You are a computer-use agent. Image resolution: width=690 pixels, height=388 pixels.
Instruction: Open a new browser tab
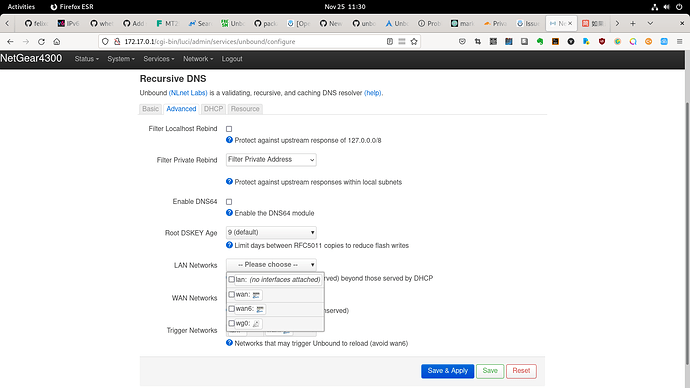pos(633,23)
